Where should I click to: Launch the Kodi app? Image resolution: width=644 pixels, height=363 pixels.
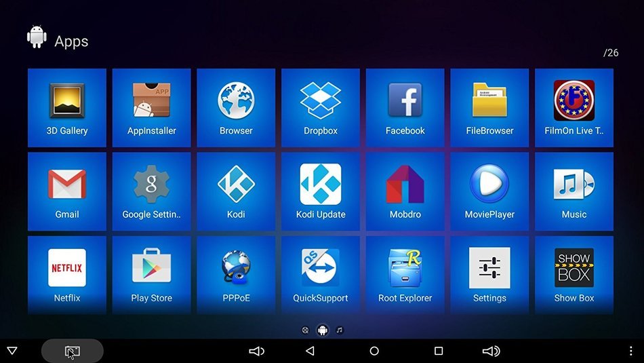(236, 191)
